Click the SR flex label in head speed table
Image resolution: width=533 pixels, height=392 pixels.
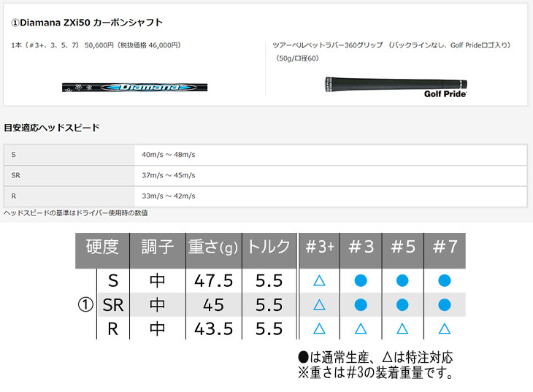(15, 175)
